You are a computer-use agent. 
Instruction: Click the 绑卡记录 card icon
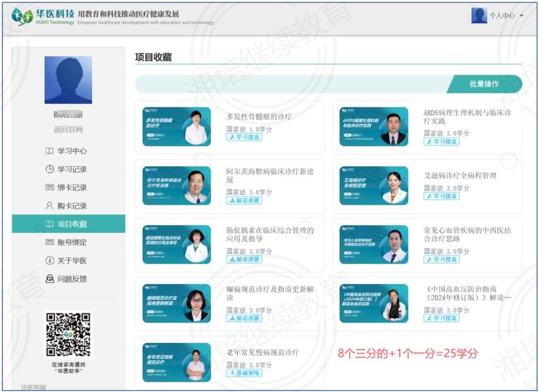click(49, 188)
